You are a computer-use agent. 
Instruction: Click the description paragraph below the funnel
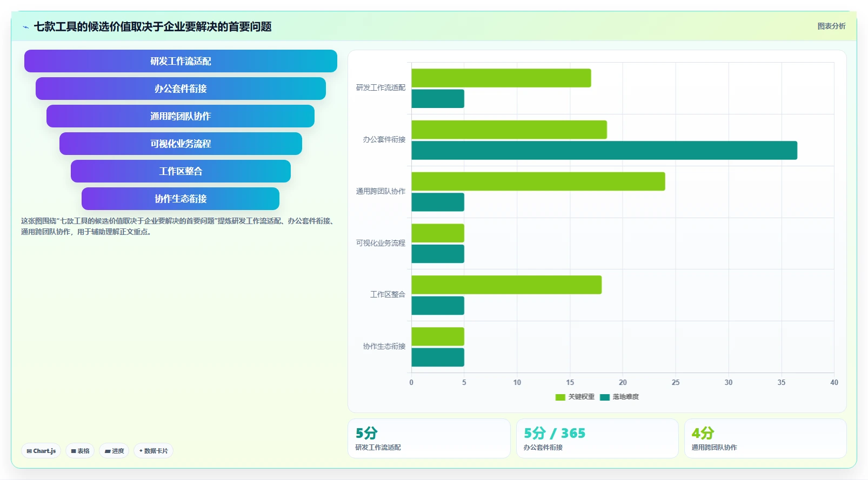pos(178,226)
